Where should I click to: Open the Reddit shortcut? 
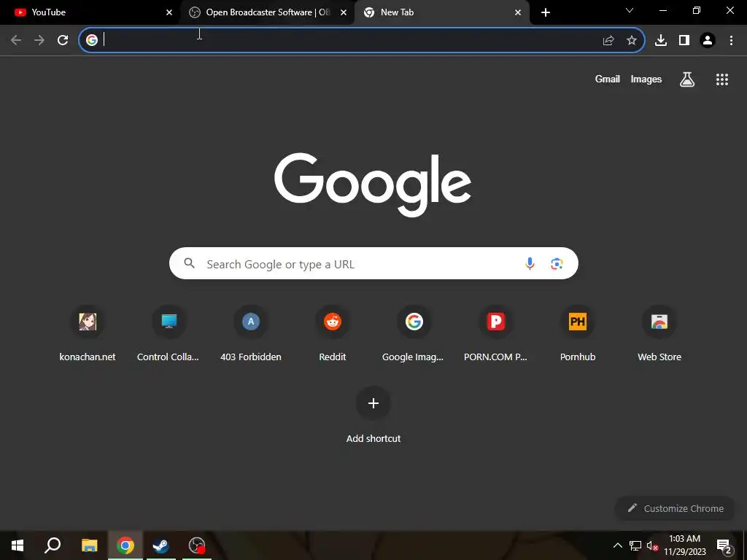click(333, 334)
